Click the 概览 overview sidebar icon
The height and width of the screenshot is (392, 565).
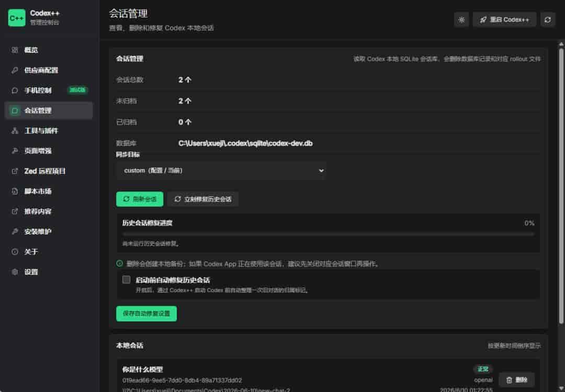15,50
